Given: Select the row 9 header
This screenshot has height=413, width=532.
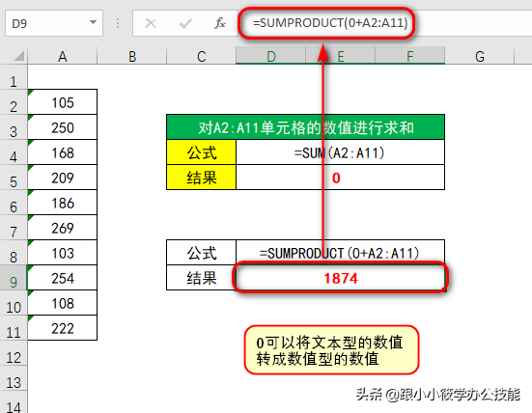Looking at the screenshot, I should [x=14, y=278].
